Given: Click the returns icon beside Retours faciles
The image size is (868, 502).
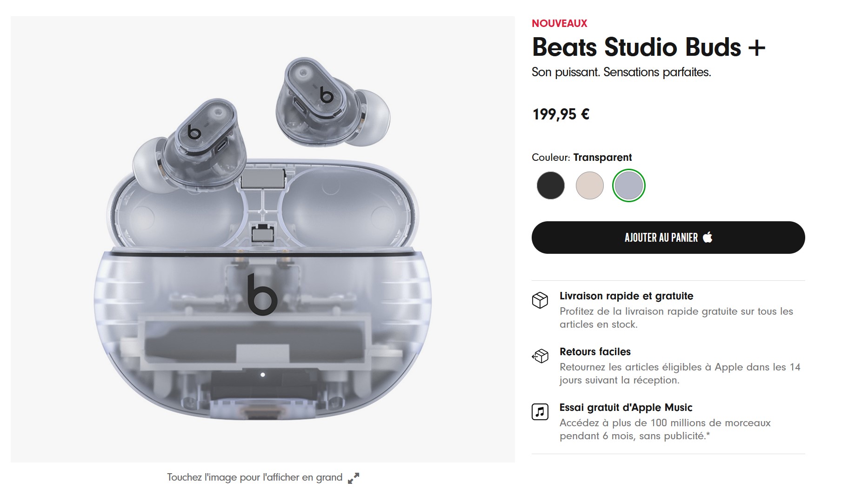Looking at the screenshot, I should pyautogui.click(x=540, y=356).
